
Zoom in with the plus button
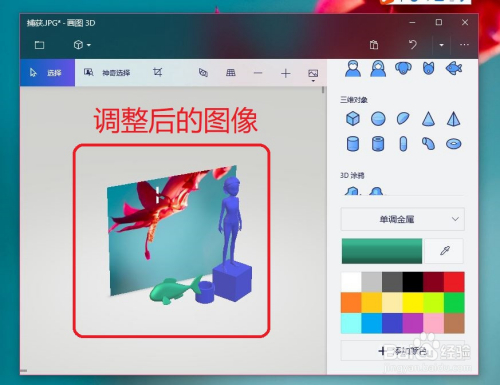[286, 73]
